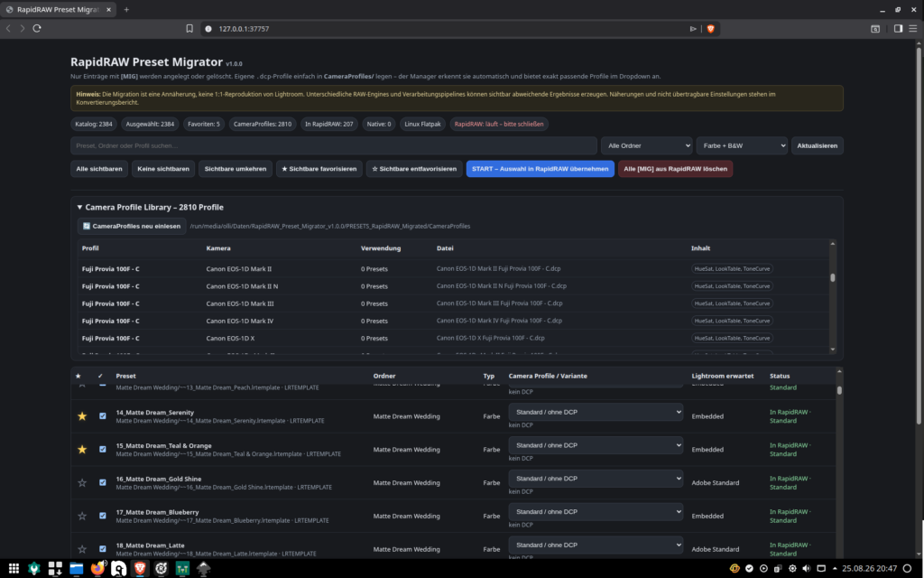This screenshot has height=578, width=924.
Task: Open the software installer grid icon in taskbar
Action: coord(55,569)
